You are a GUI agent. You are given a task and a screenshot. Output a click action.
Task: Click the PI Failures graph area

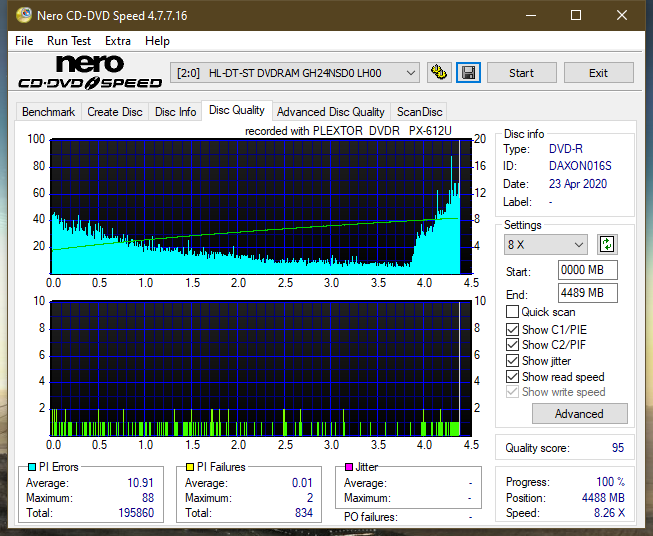(x=261, y=369)
